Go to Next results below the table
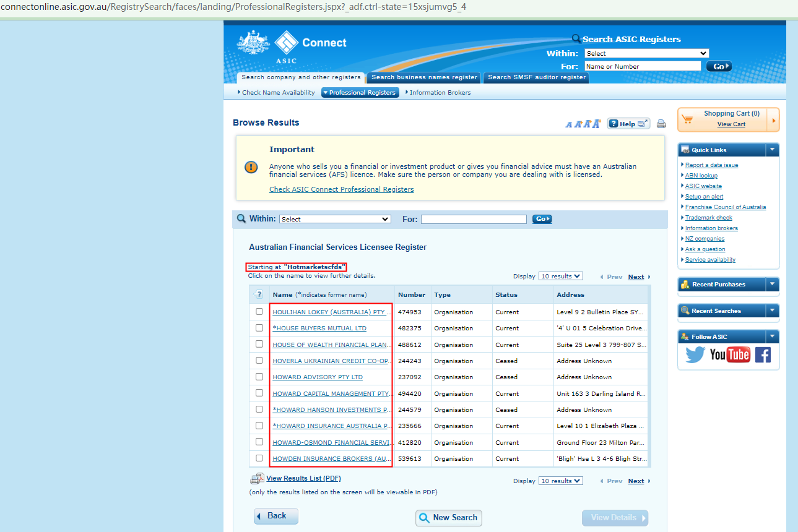The width and height of the screenshot is (798, 532). tap(636, 481)
